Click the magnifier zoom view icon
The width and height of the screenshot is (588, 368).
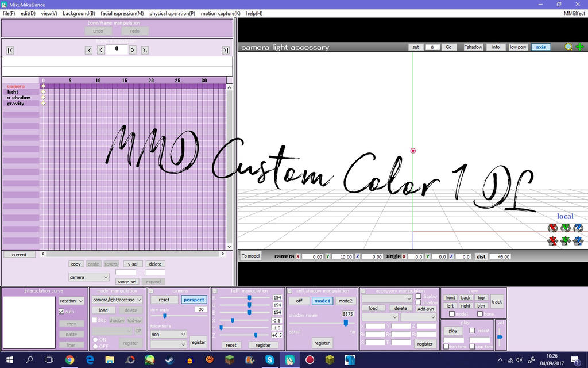click(x=568, y=47)
